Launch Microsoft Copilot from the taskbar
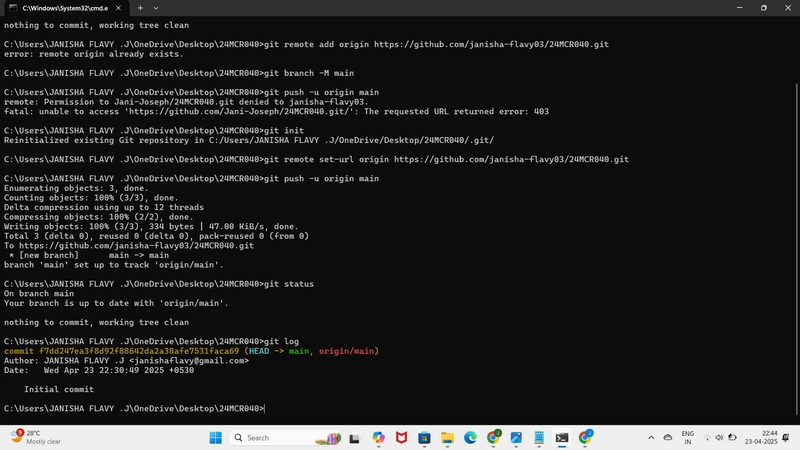Viewport: 800px width, 450px height. tap(378, 438)
